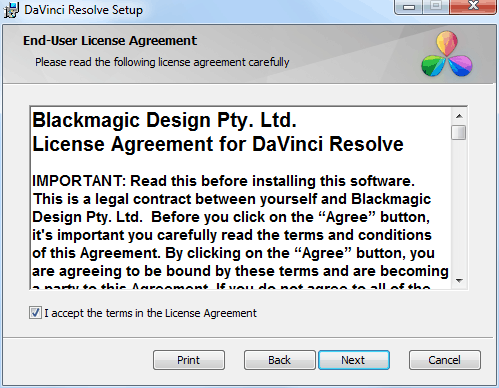Click the license scrollbar down arrow
Viewport: 499px width, 388px height.
coord(459,281)
